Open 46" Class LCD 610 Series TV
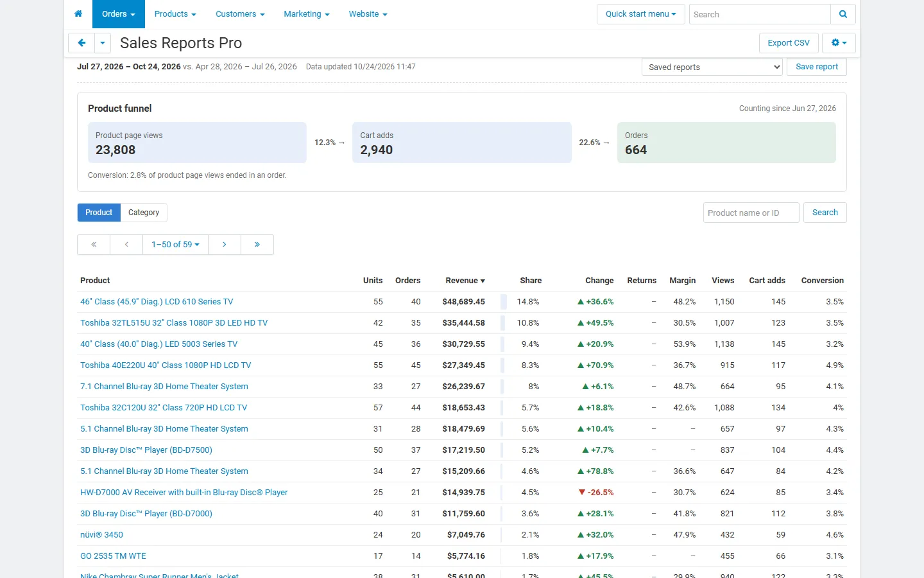The height and width of the screenshot is (578, 924). (x=157, y=302)
